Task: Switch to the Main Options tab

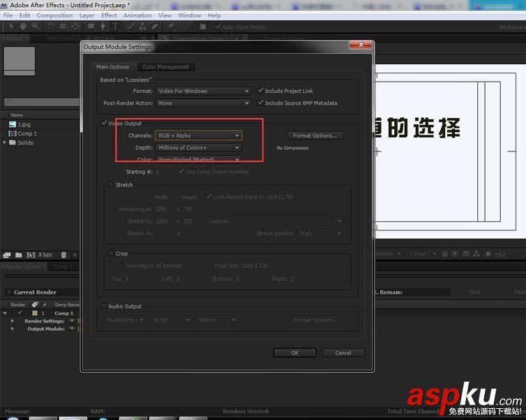Action: click(x=113, y=67)
